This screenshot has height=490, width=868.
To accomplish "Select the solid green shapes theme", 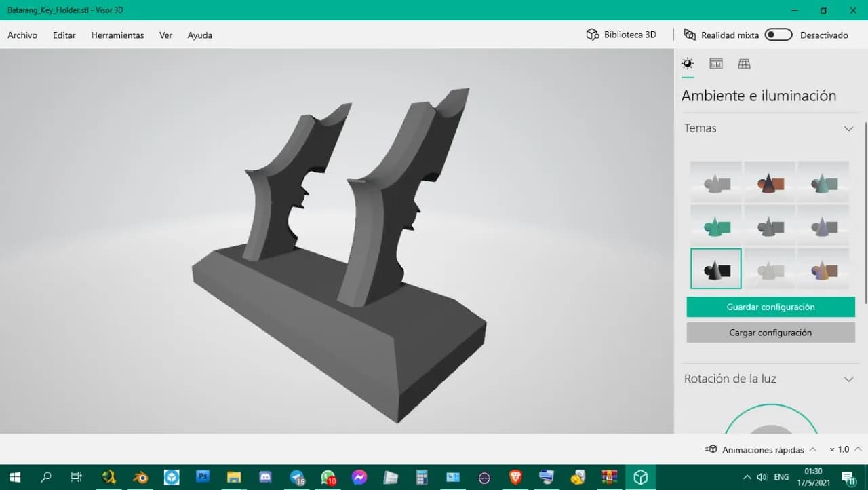I will coord(715,225).
